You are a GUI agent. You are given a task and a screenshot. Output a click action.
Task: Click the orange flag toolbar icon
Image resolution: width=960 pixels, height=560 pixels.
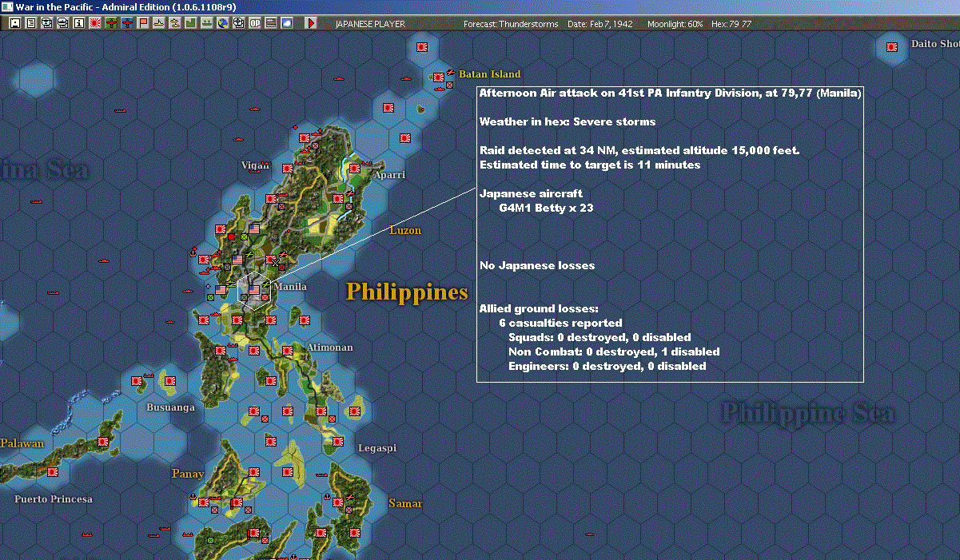[x=143, y=23]
